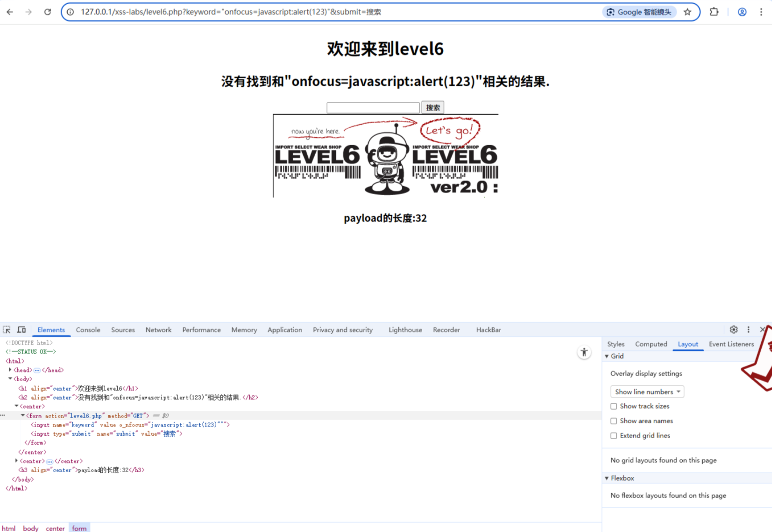Open DevTools settings gear

[733, 329]
